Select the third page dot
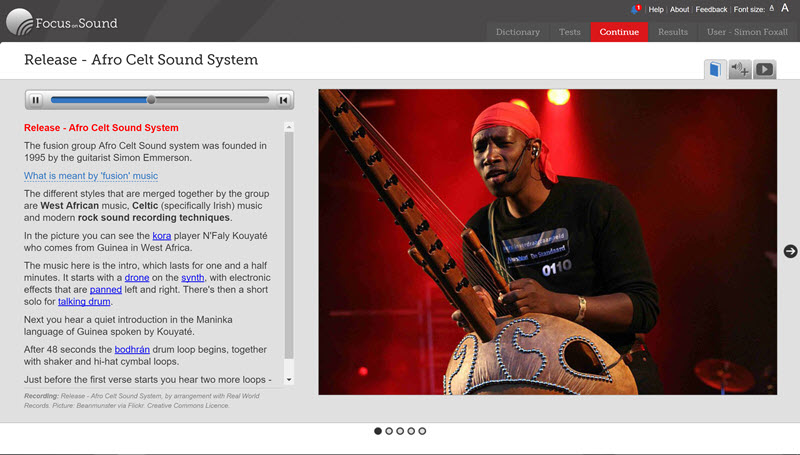Viewport: 800px width, 455px height. (400, 431)
